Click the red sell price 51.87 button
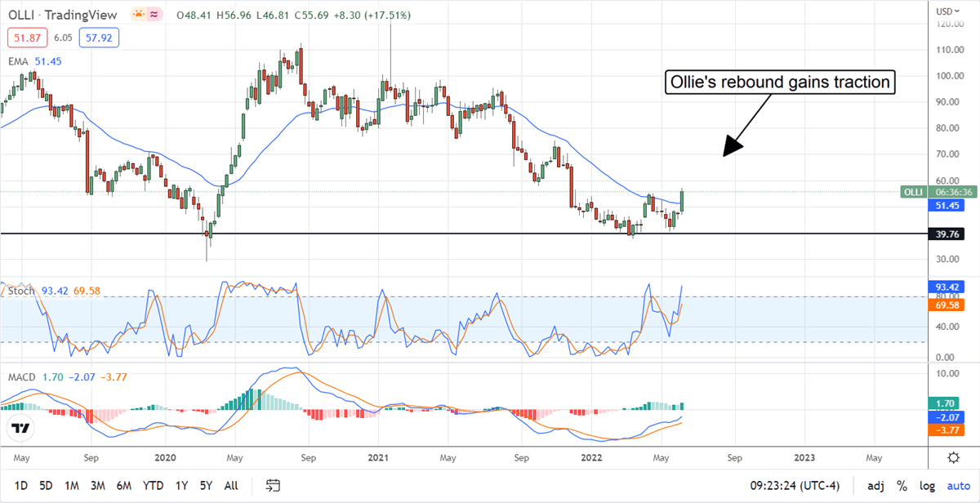The width and height of the screenshot is (980, 503). coord(26,38)
